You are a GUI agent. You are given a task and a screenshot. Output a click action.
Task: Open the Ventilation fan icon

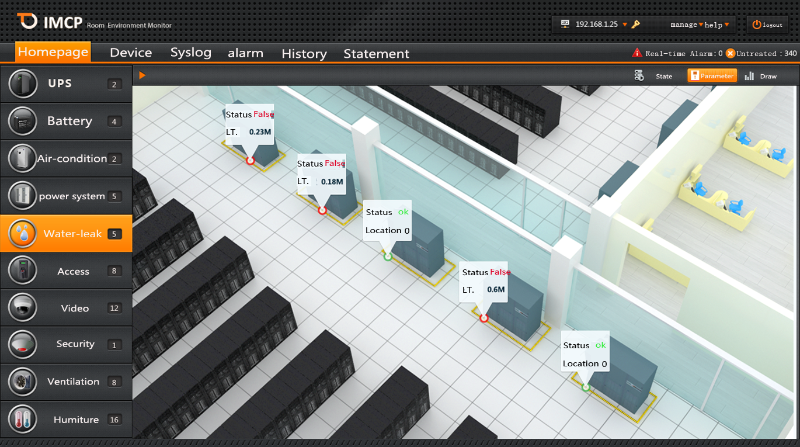[21, 381]
